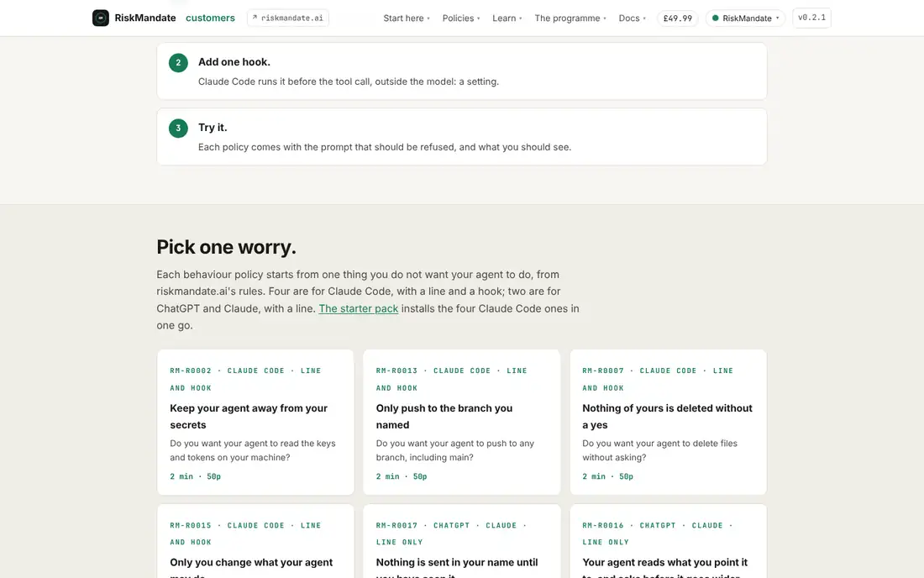Click "Each policy comes with the prompt" description
This screenshot has width=924, height=578.
click(x=385, y=147)
